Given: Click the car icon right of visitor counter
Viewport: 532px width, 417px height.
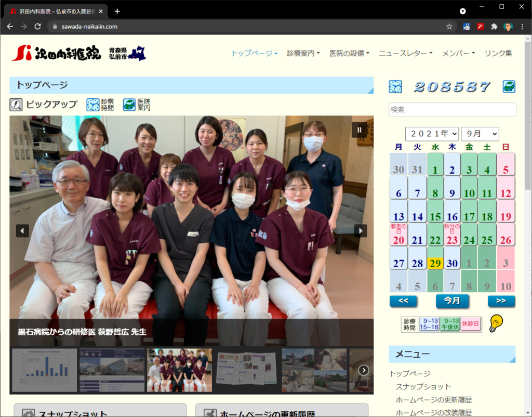Looking at the screenshot, I should 509,87.
